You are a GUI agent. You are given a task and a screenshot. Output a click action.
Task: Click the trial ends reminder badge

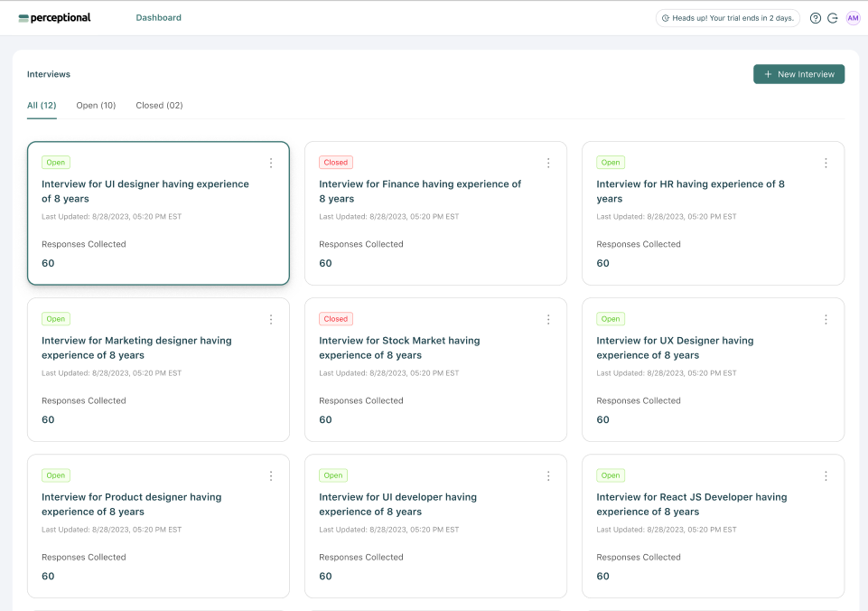[727, 17]
